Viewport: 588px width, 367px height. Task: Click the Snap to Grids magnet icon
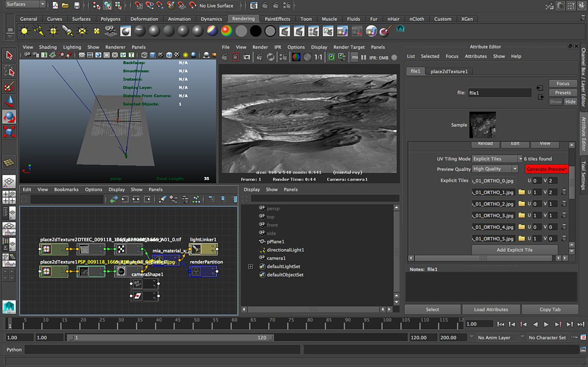click(x=139, y=6)
